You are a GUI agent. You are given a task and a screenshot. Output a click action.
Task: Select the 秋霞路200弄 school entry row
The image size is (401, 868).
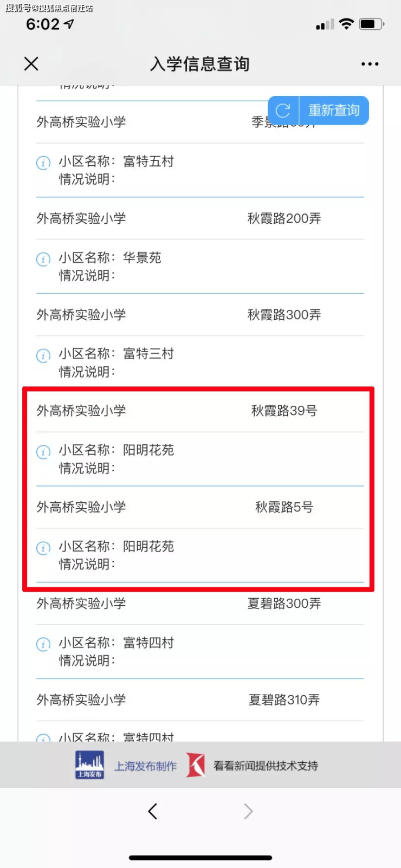pos(199,218)
